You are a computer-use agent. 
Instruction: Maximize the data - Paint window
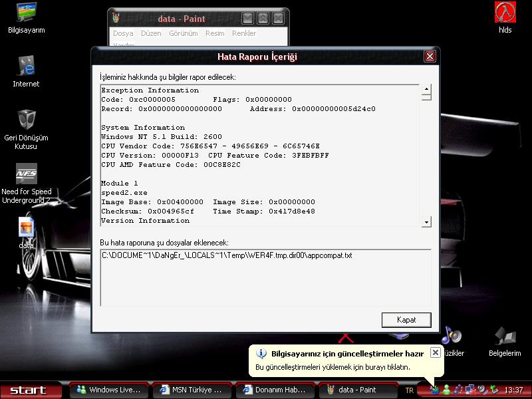click(263, 19)
